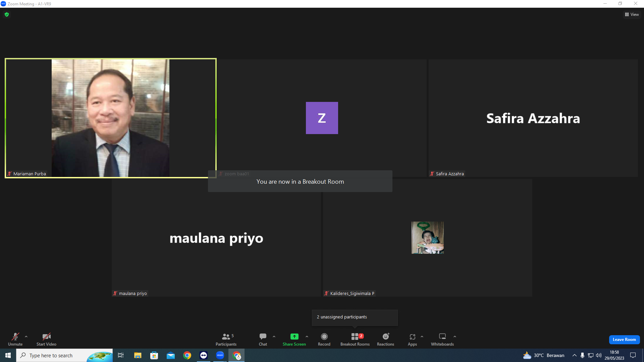Open File Explorer from the taskbar

tap(138, 355)
